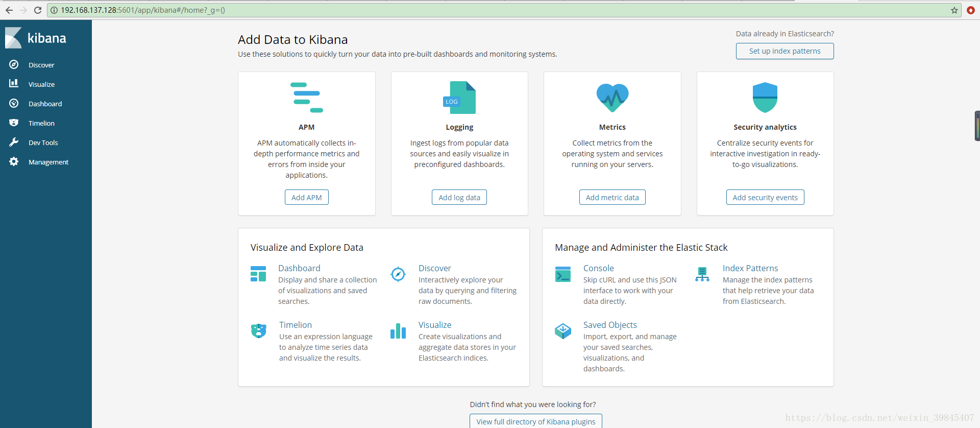
Task: Open Discover in the sidebar menu
Action: click(x=41, y=65)
